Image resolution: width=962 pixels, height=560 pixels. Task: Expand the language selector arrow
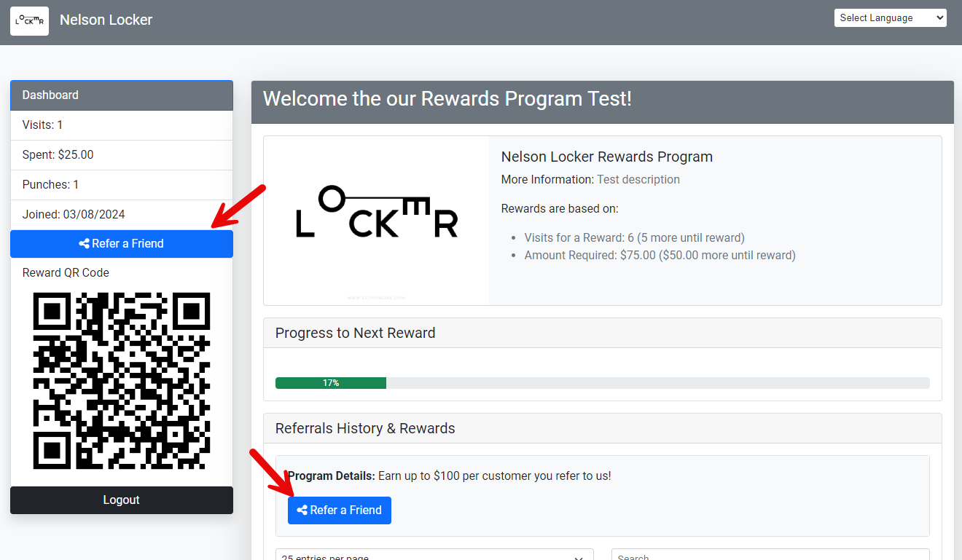click(x=940, y=17)
